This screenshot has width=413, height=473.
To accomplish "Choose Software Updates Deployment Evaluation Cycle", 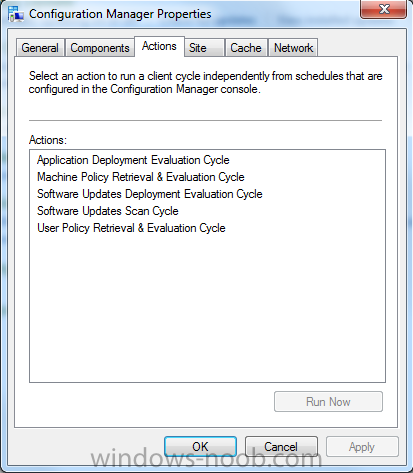I will pos(150,194).
